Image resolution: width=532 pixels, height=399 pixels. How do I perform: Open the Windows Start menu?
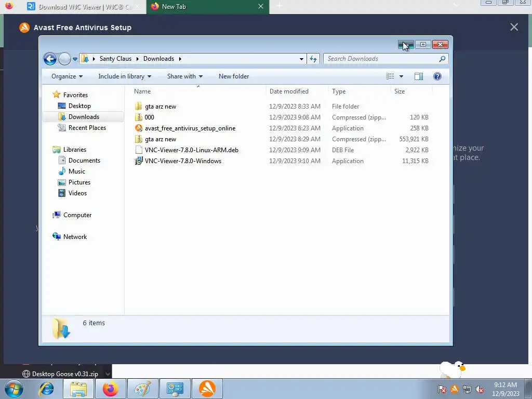[14, 389]
